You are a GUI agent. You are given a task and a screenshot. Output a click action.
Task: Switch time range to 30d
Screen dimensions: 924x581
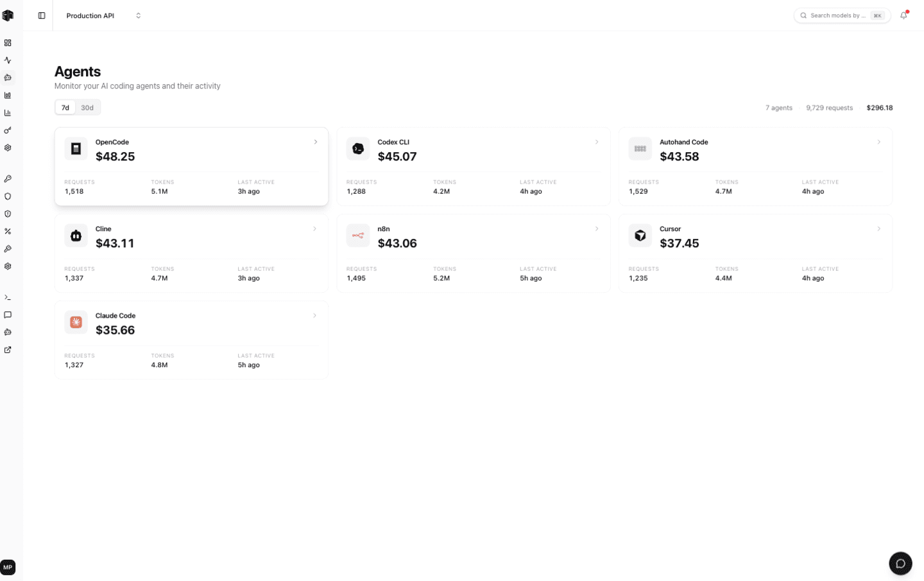tap(87, 108)
